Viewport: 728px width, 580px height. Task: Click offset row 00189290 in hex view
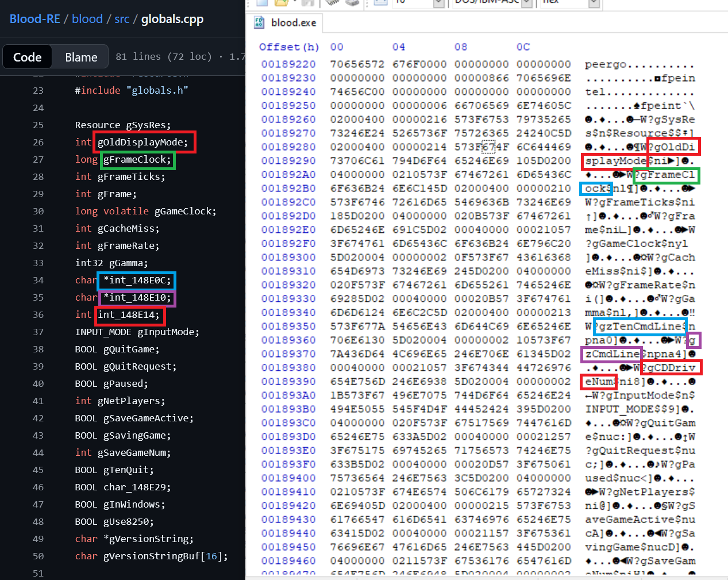(x=288, y=161)
